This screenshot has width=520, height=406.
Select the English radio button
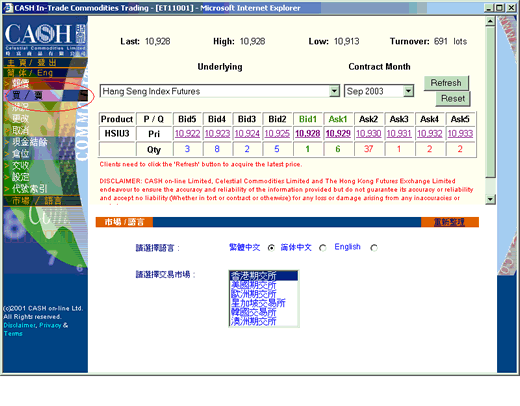[x=374, y=248]
